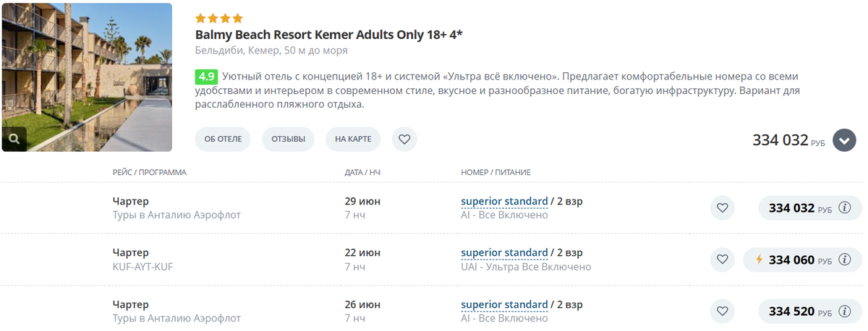The width and height of the screenshot is (868, 331).
Task: Favorite the 29 июн tour with the heart icon
Action: pyautogui.click(x=722, y=208)
